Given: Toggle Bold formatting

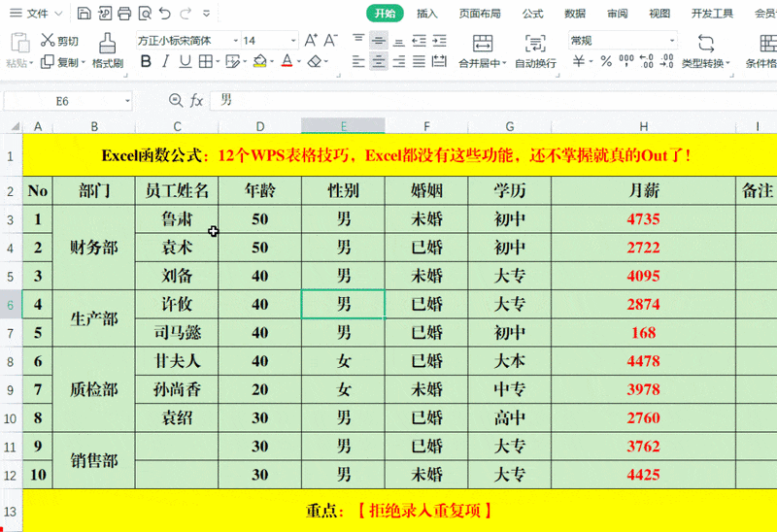Looking at the screenshot, I should pyautogui.click(x=147, y=61).
